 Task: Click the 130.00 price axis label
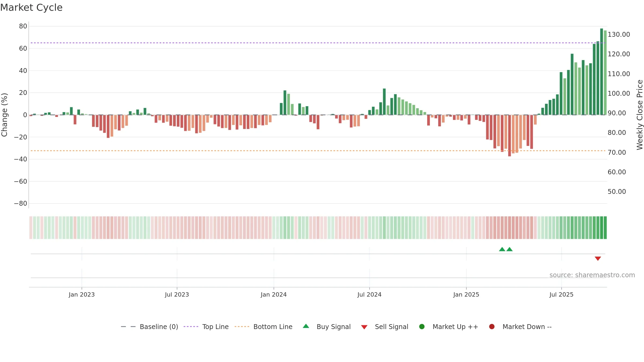tap(619, 35)
